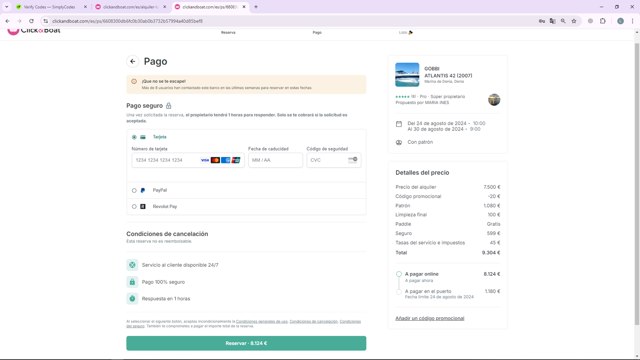Viewport: 640px width, 360px height.
Task: Click the address bar URL
Action: (x=127, y=21)
